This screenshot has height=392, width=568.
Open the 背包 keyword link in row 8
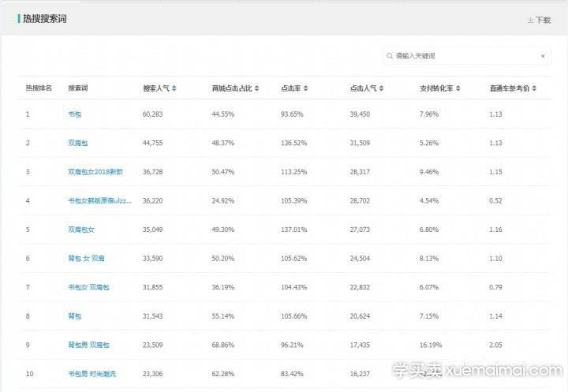(x=75, y=316)
